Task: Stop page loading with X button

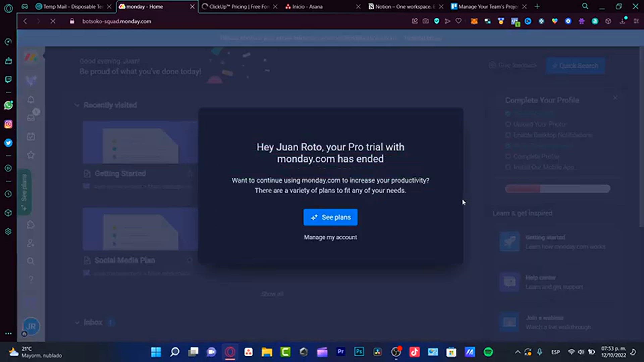Action: click(53, 21)
